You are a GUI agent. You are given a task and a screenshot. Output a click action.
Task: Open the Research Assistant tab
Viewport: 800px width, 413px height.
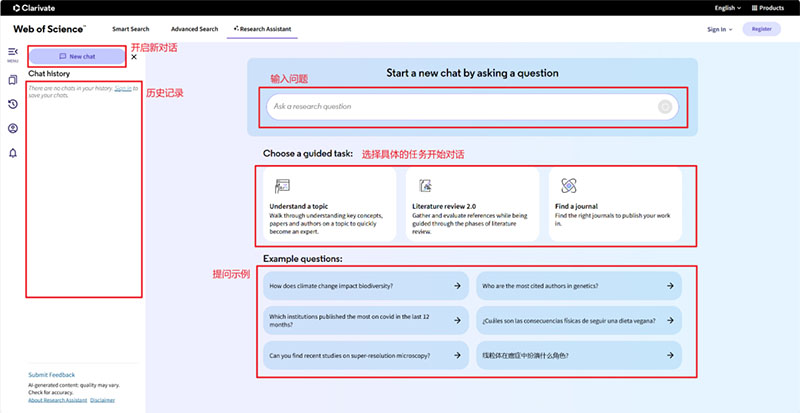pos(262,29)
